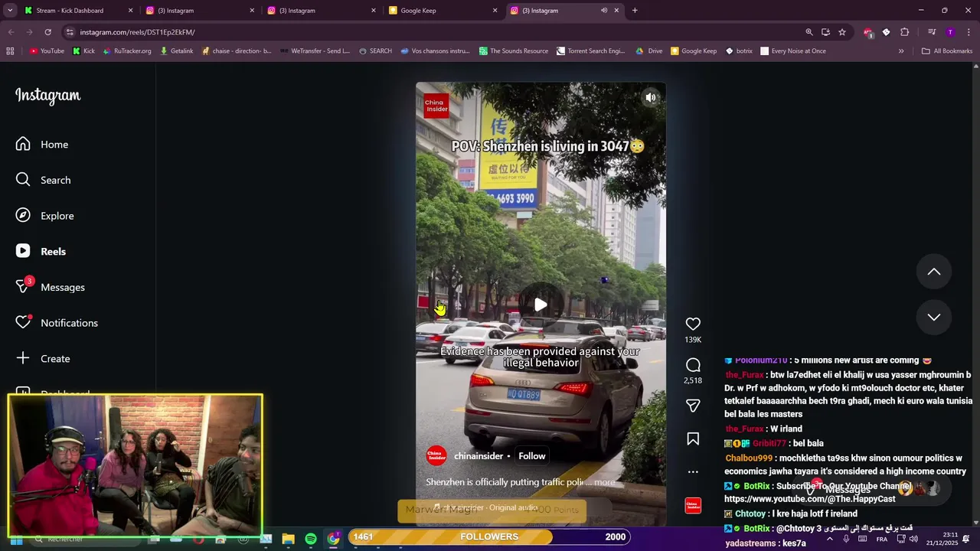This screenshot has width=980, height=551.
Task: Go to next reel with down arrow
Action: point(934,317)
